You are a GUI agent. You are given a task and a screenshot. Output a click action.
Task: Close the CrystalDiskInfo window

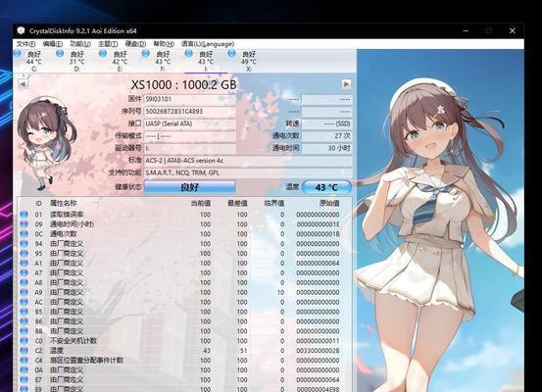pyautogui.click(x=513, y=30)
